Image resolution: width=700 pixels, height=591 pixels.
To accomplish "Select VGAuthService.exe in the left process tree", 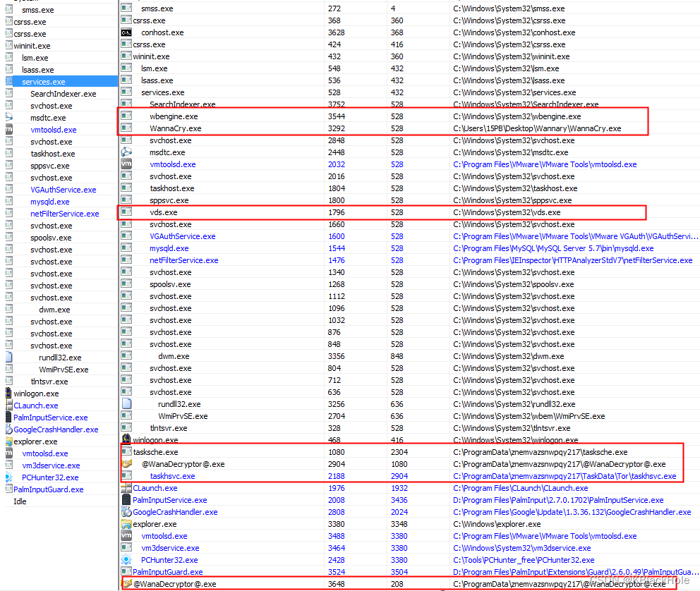I will (63, 190).
